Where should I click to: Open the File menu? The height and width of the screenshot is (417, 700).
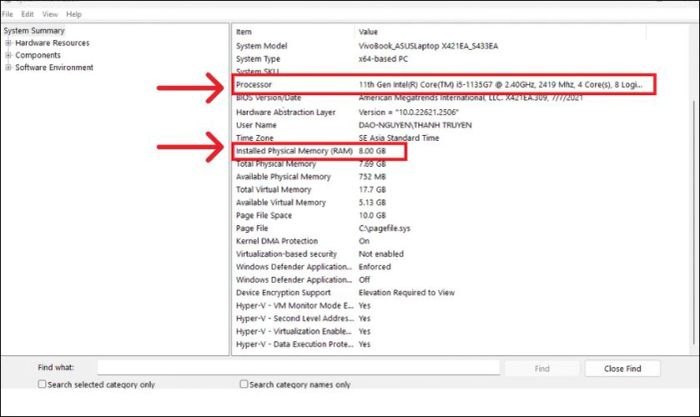(8, 14)
